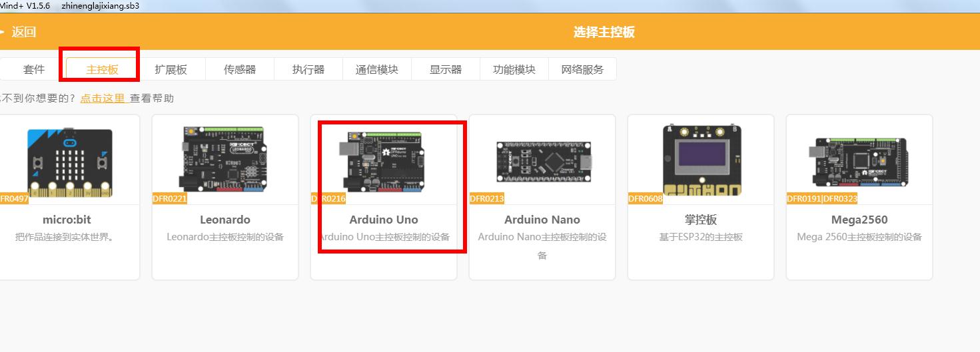Open the 功能模块 tab
This screenshot has height=352, width=980.
(514, 69)
